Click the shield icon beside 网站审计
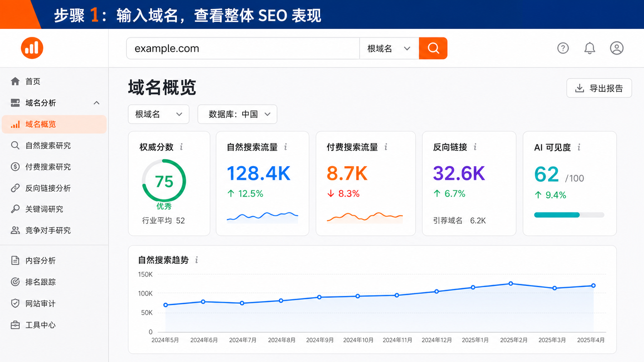644x362 pixels. click(15, 304)
